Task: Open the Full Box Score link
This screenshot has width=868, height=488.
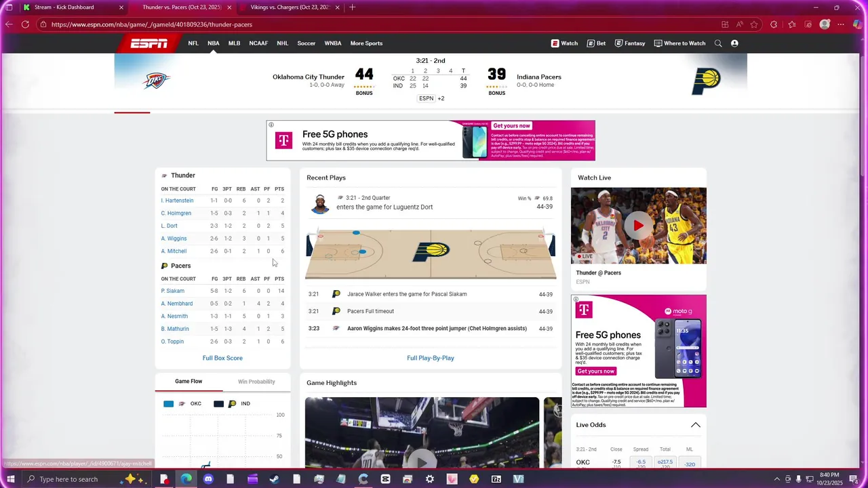Action: point(222,358)
